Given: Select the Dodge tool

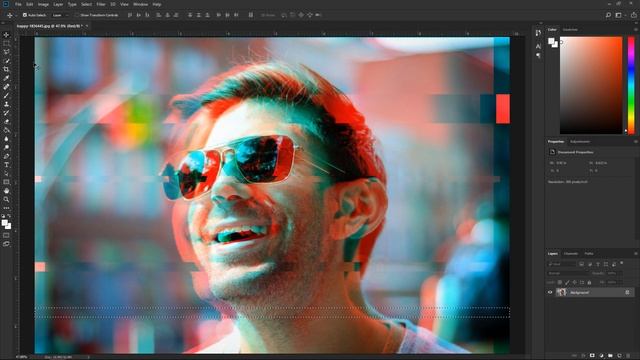Looking at the screenshot, I should point(6,147).
